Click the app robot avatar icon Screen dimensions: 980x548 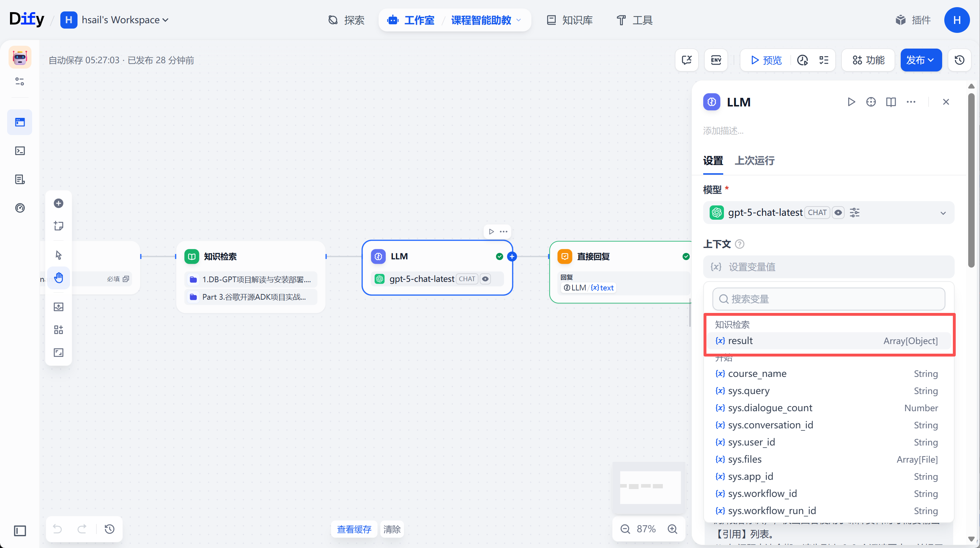point(20,58)
